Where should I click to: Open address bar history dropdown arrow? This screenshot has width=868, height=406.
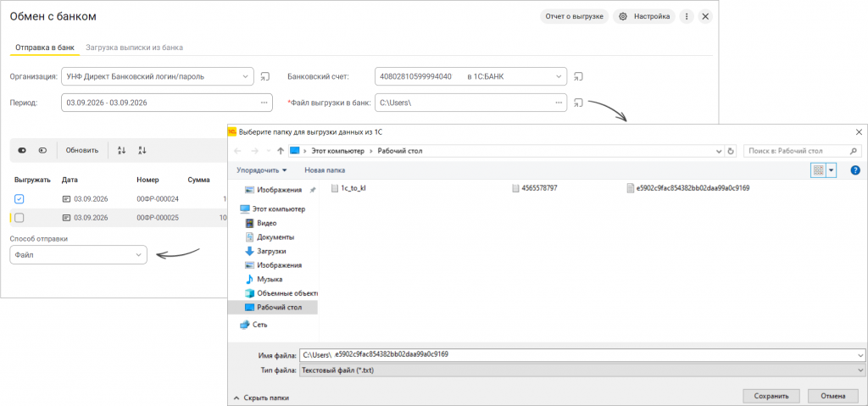point(719,151)
